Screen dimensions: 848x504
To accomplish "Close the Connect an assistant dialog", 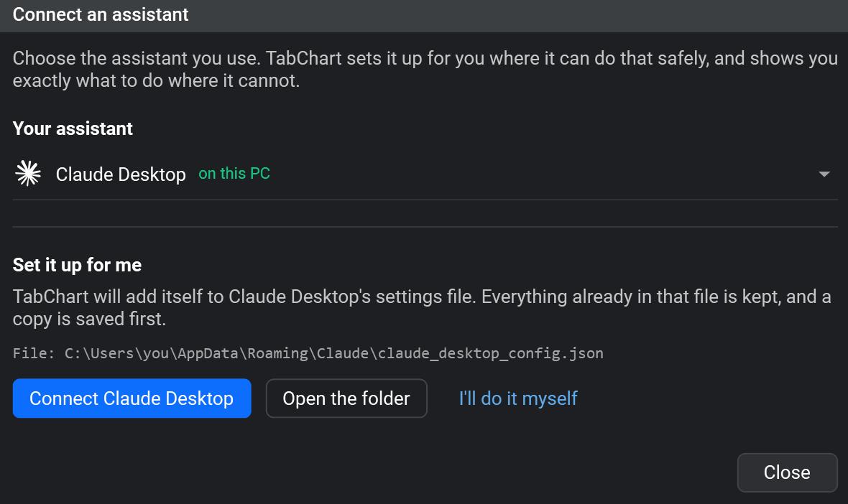I will point(787,472).
